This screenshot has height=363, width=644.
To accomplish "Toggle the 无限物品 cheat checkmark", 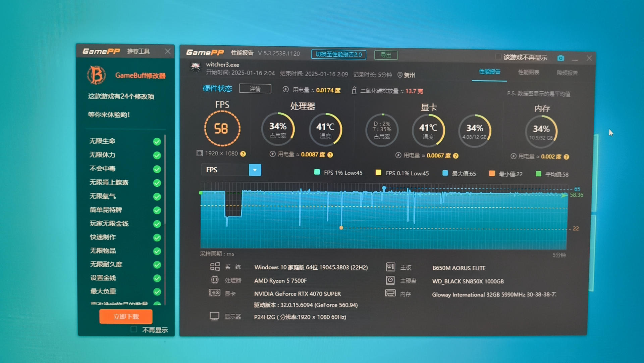I will pos(157,251).
